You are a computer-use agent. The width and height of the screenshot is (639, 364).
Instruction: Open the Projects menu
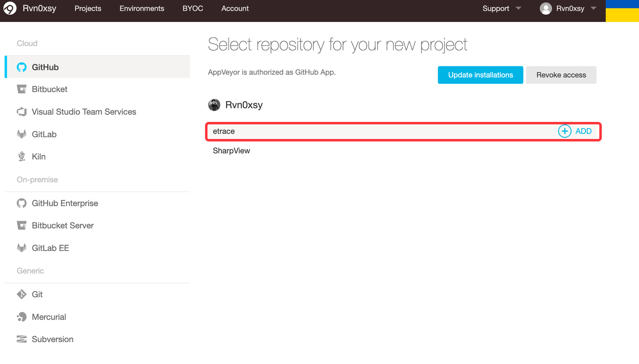88,8
